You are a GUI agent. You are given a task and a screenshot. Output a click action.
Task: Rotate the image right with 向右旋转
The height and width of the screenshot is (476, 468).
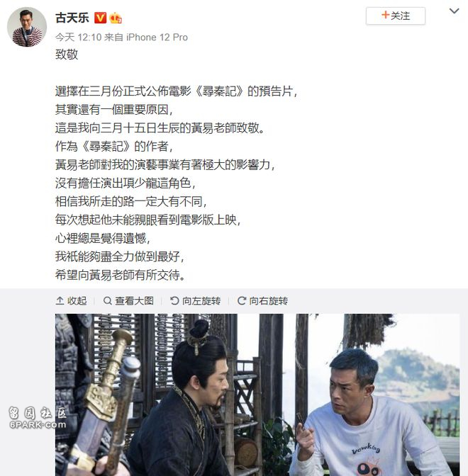(x=262, y=301)
